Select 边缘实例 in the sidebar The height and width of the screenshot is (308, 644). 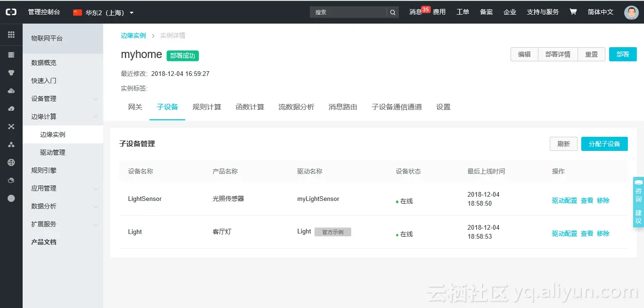(63, 134)
